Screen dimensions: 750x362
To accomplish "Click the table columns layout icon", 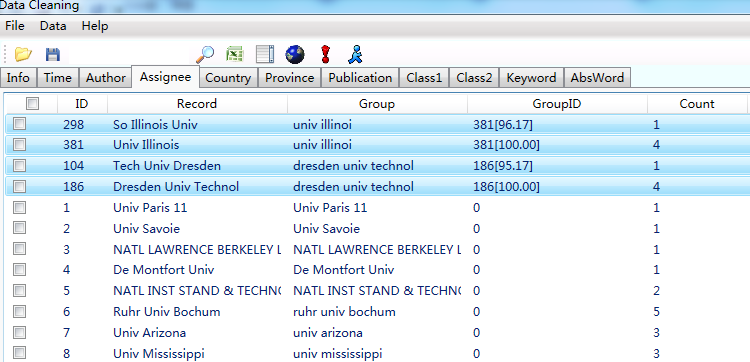I will 265,54.
